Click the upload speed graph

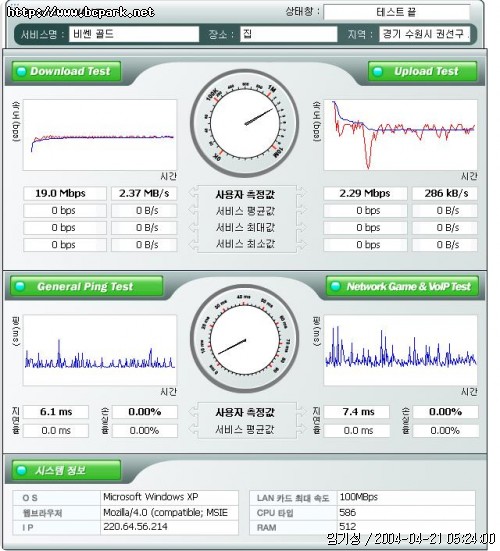coord(400,135)
